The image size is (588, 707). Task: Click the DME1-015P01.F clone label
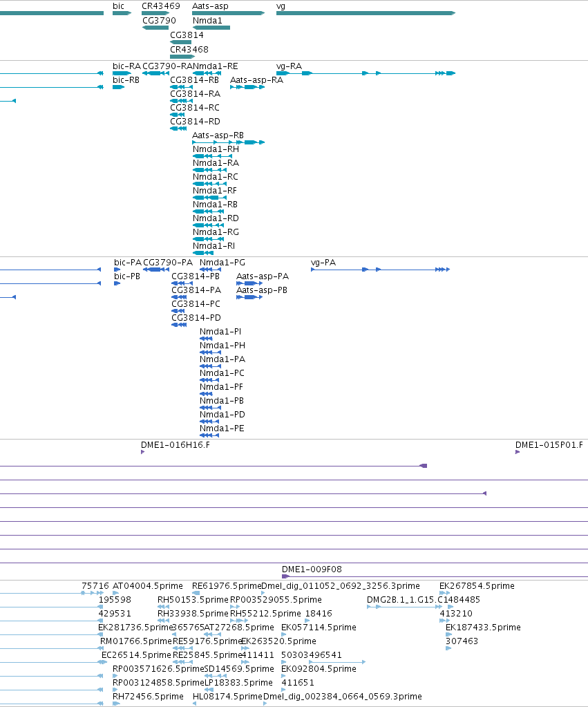(549, 445)
